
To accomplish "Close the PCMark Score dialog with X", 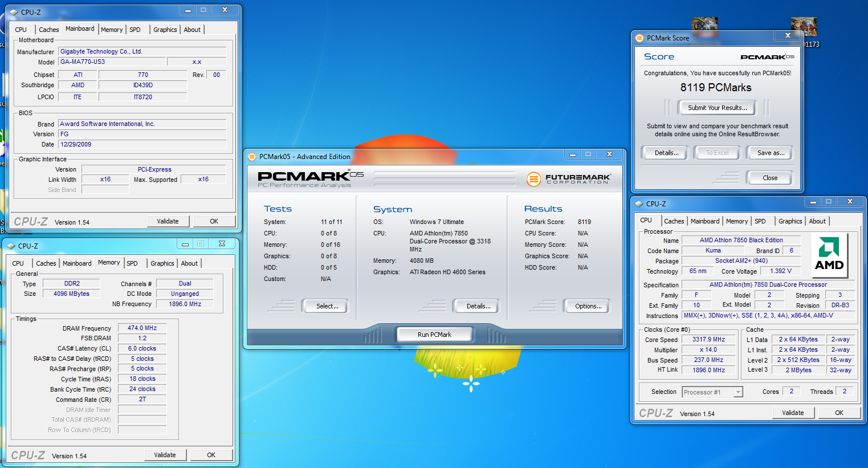I will tap(788, 35).
